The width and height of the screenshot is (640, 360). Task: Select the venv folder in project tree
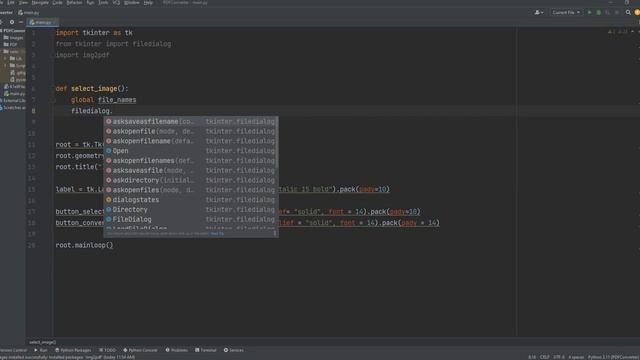point(11,52)
